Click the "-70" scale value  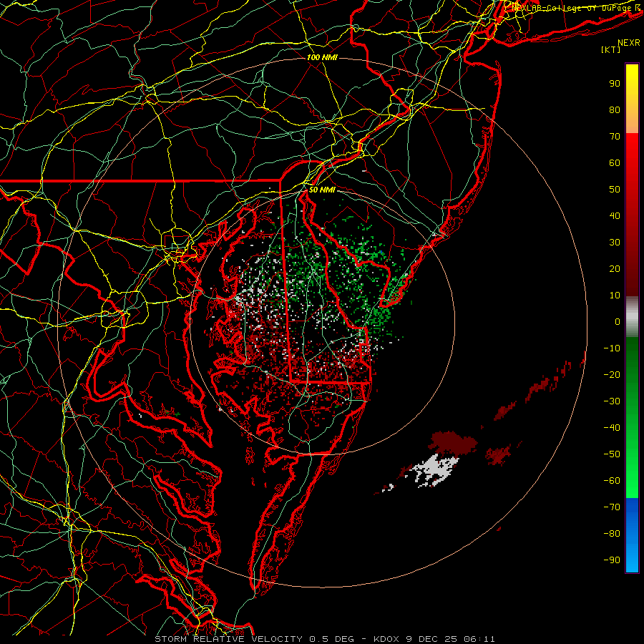click(x=612, y=507)
